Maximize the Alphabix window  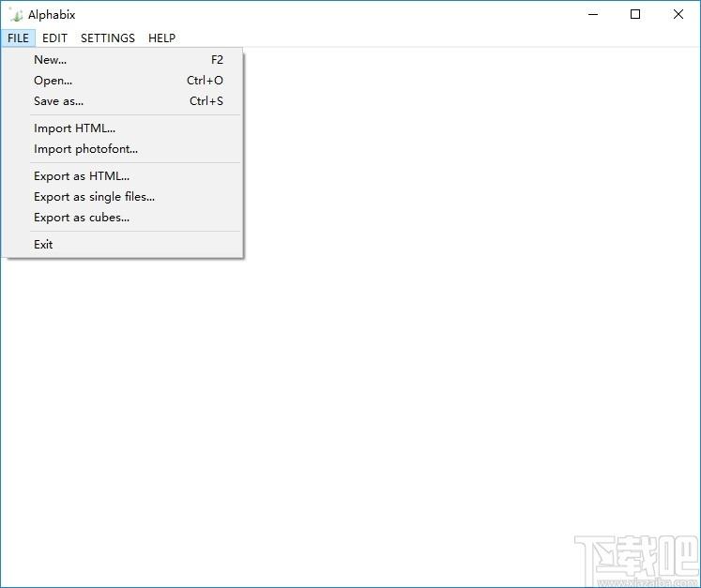(634, 14)
